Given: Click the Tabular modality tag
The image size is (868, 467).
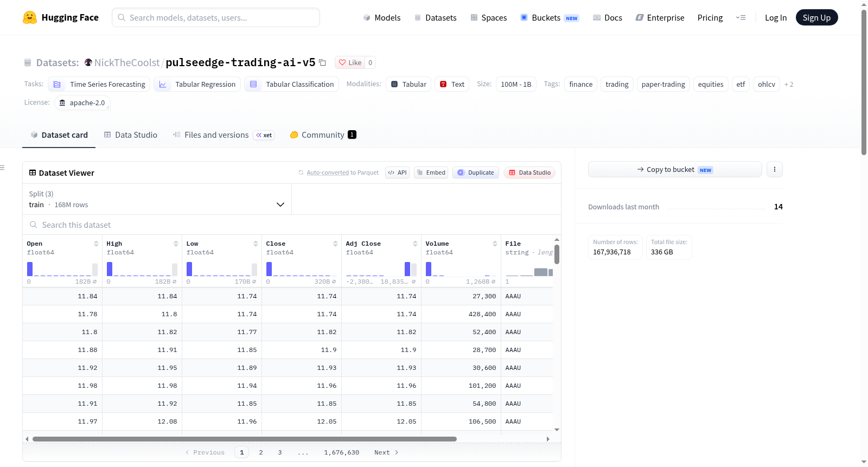Looking at the screenshot, I should point(409,84).
